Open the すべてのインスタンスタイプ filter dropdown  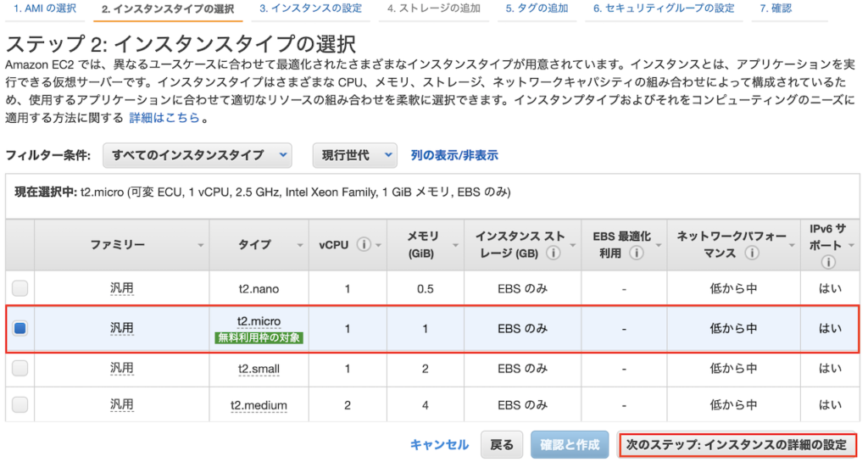tap(197, 155)
